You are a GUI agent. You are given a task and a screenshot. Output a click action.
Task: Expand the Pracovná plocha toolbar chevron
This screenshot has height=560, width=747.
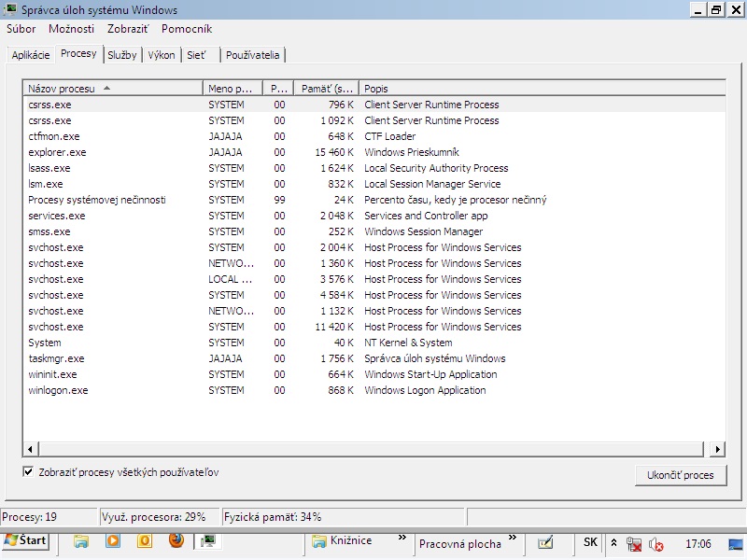pyautogui.click(x=512, y=538)
